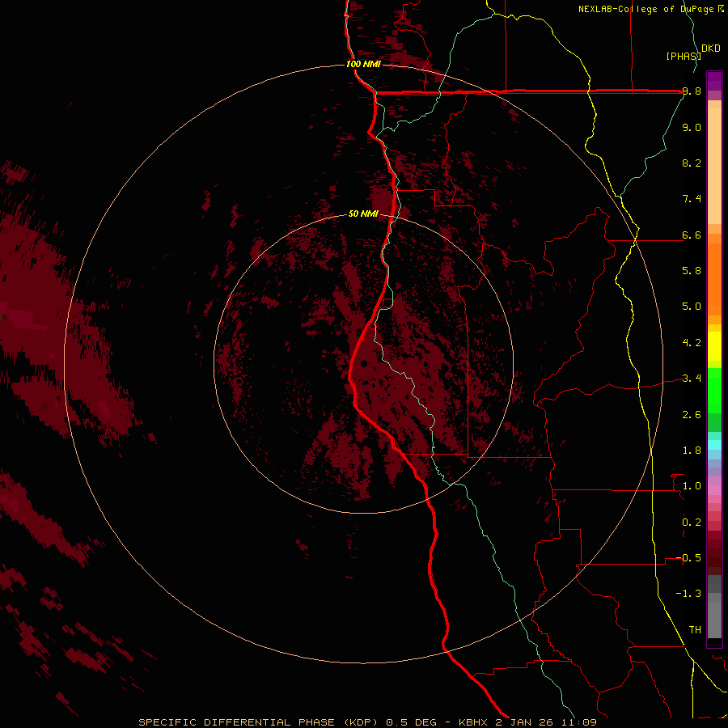The width and height of the screenshot is (728, 728).
Task: Click the -0.5 scale value
Action: click(x=689, y=558)
